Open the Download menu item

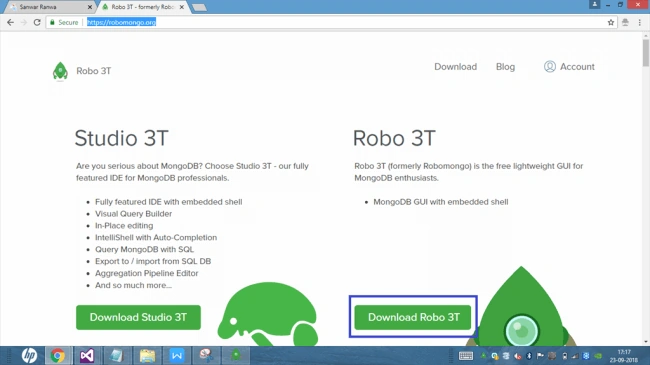pyautogui.click(x=455, y=67)
